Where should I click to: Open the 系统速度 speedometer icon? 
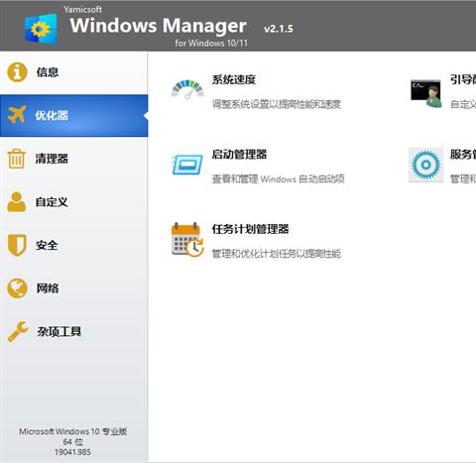[x=187, y=89]
